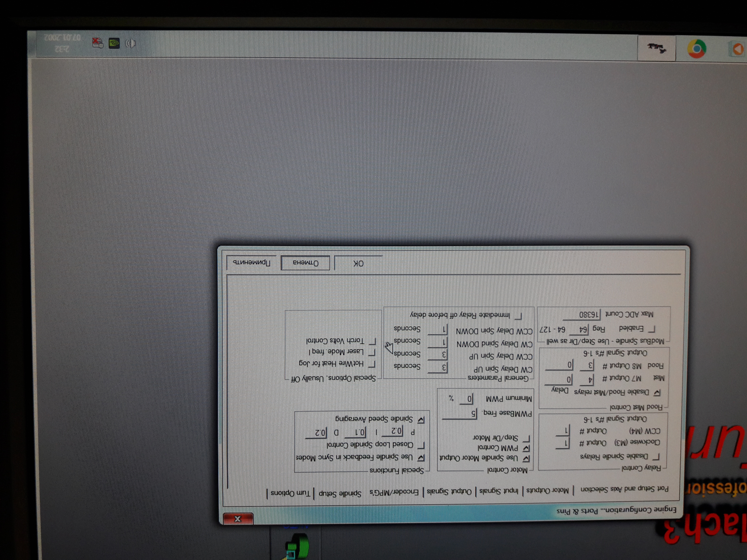Viewport: 747px width, 560px height.
Task: Toggle Spindle Speed Averaging checkbox
Action: [x=421, y=420]
